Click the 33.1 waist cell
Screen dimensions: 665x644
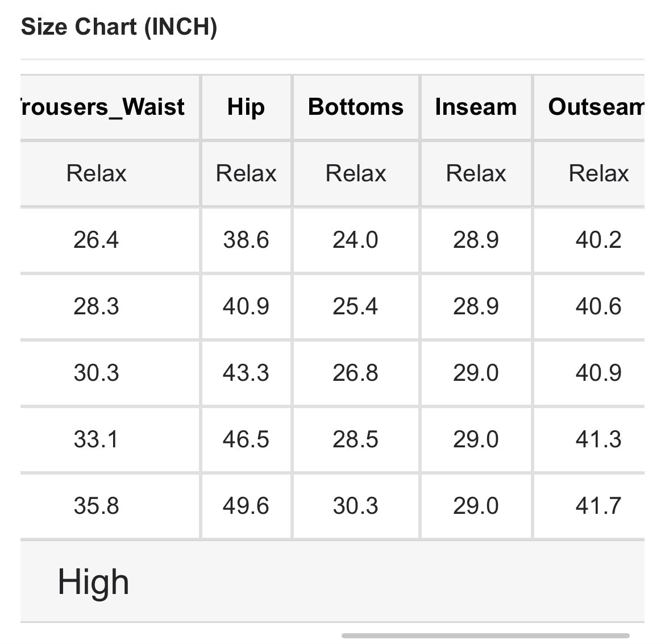coord(96,439)
